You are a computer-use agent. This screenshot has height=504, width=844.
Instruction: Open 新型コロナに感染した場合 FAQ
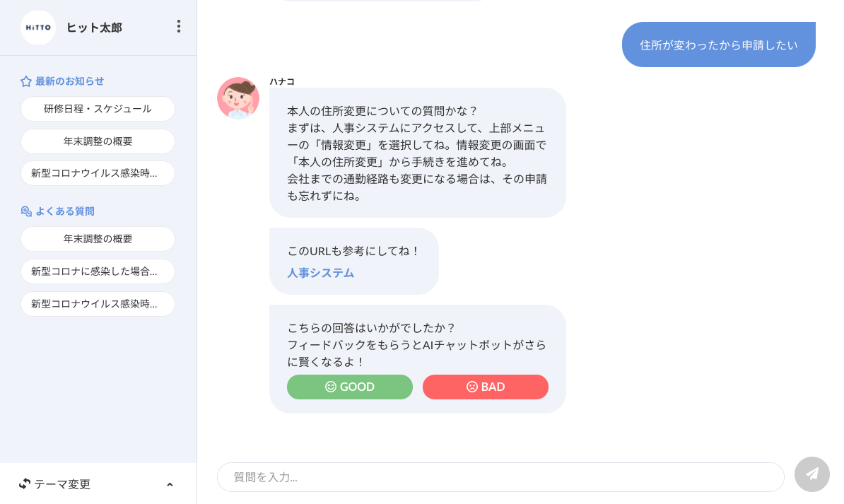[98, 271]
